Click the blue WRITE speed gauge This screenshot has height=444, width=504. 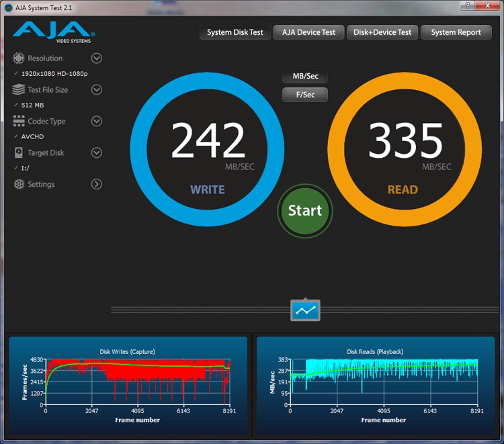tap(207, 149)
